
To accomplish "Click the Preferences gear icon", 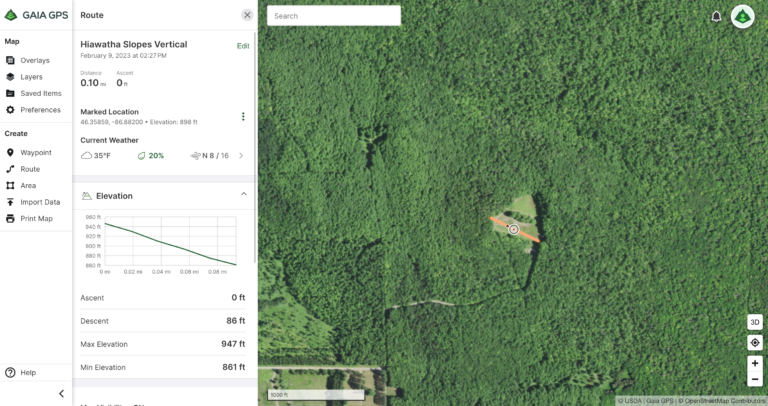I will pyautogui.click(x=10, y=110).
